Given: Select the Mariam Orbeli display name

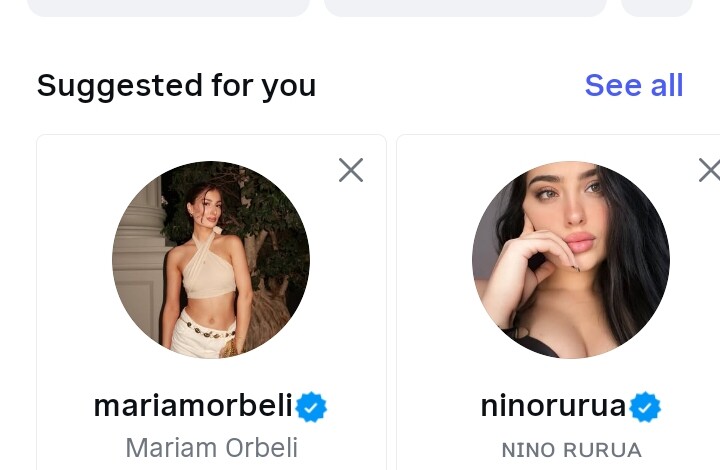Looking at the screenshot, I should [211, 448].
